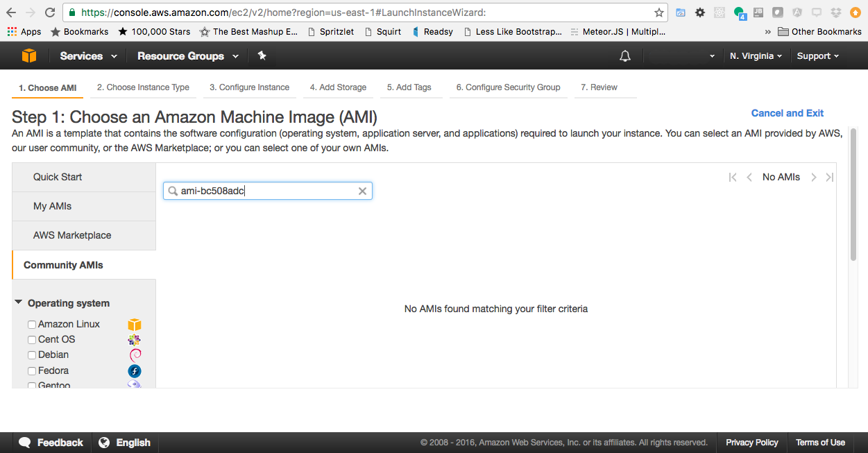Bookmark this page with the star icon
This screenshot has width=868, height=453.
click(x=658, y=12)
